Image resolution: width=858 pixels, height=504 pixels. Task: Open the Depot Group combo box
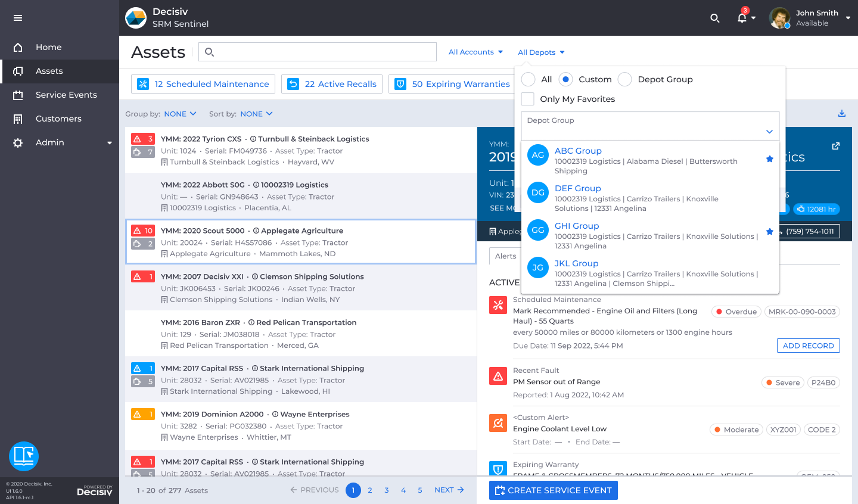pos(650,126)
